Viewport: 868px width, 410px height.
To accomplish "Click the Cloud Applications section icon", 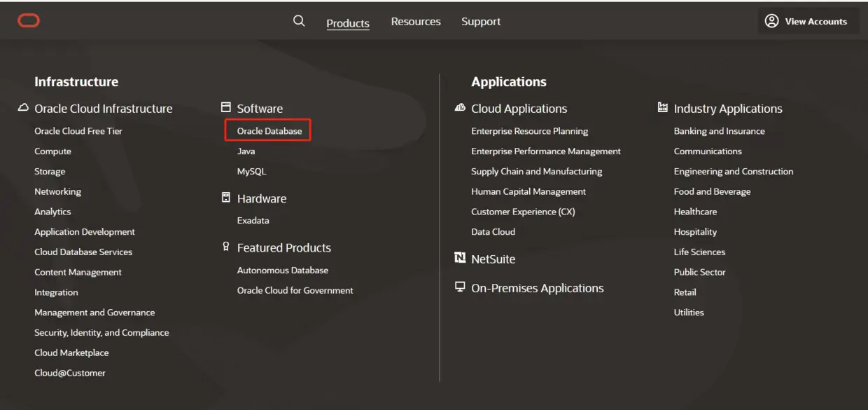I will pos(460,108).
